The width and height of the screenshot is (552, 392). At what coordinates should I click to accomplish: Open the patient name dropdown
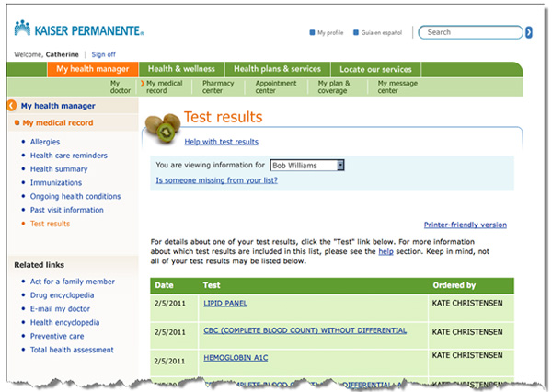click(306, 165)
